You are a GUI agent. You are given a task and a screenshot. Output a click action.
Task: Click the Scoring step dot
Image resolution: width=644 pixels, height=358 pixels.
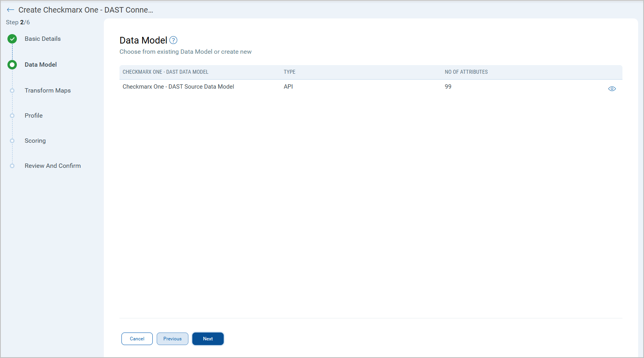coord(12,141)
